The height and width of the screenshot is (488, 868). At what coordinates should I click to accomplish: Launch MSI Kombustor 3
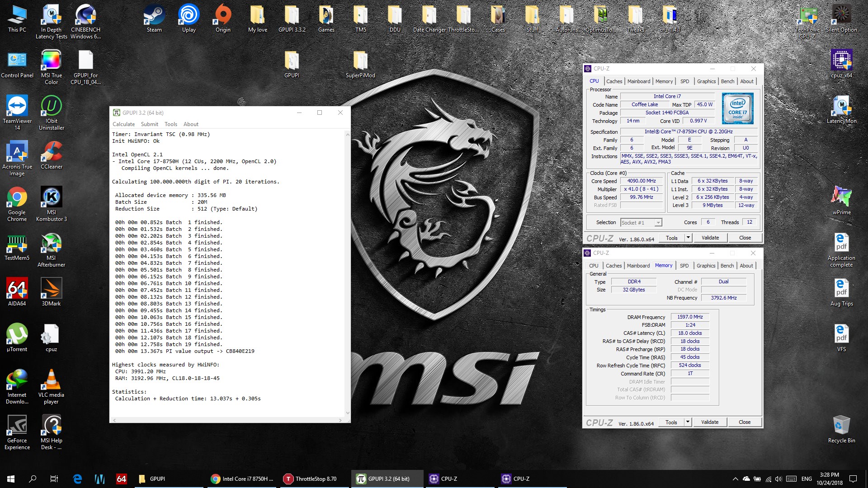click(x=52, y=204)
